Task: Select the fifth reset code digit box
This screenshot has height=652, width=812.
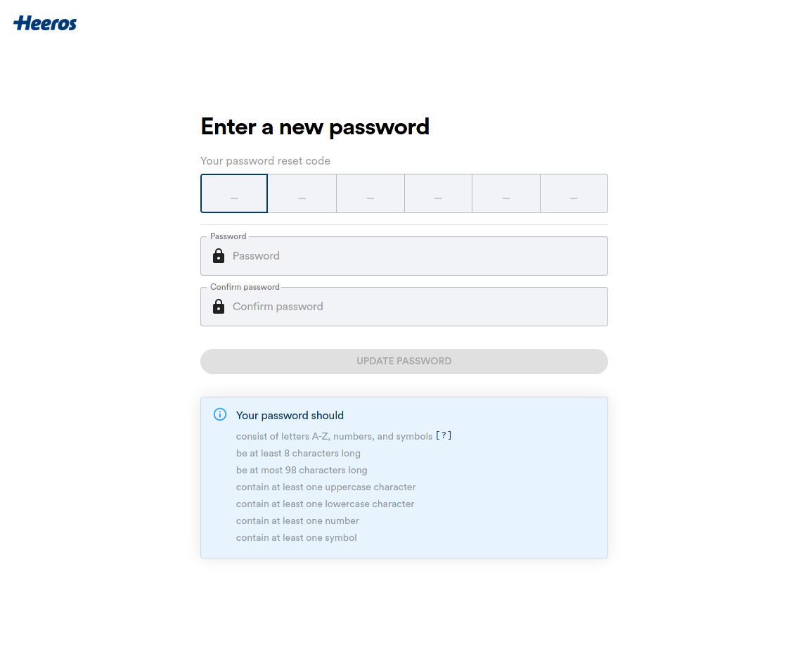Action: click(506, 193)
